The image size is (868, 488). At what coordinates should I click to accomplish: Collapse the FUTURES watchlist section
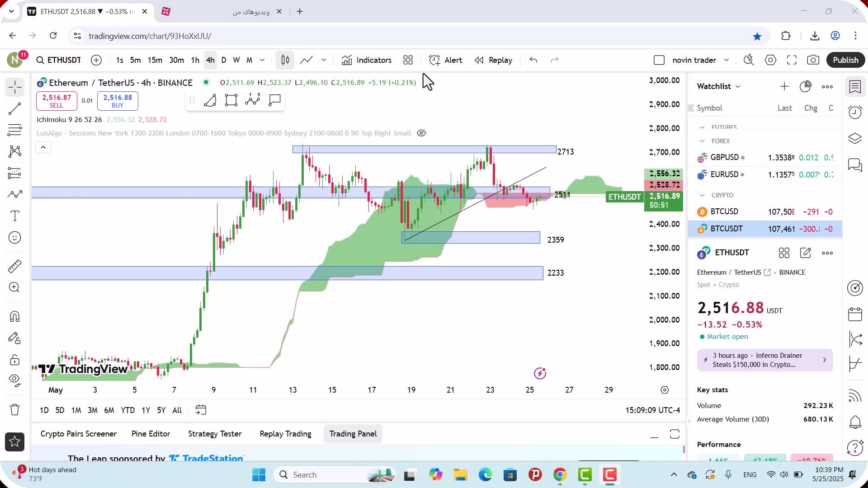point(702,127)
